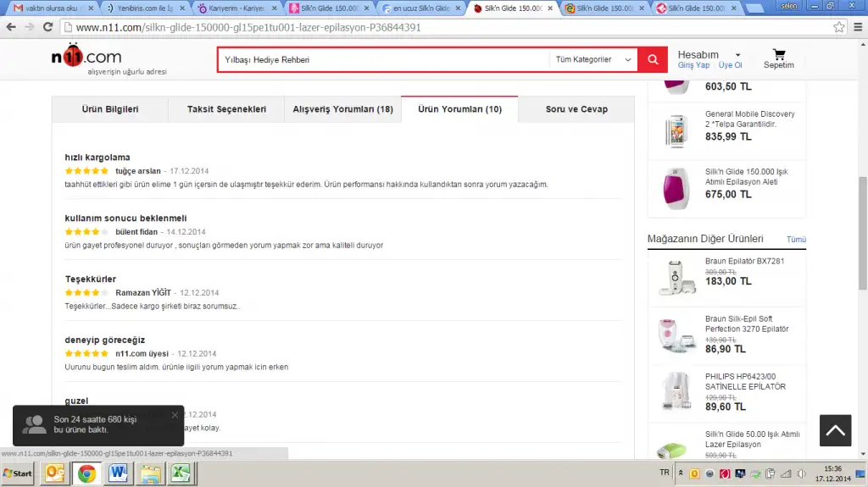Click the Yılbaşı Hediye Rehberi search field
868x487 pixels.
click(x=383, y=60)
